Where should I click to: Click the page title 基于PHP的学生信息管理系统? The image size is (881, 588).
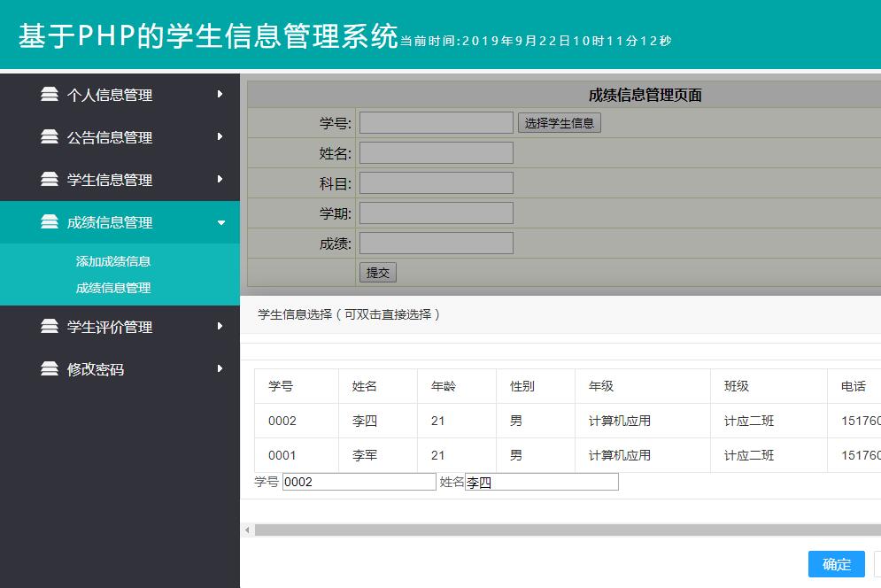point(208,36)
